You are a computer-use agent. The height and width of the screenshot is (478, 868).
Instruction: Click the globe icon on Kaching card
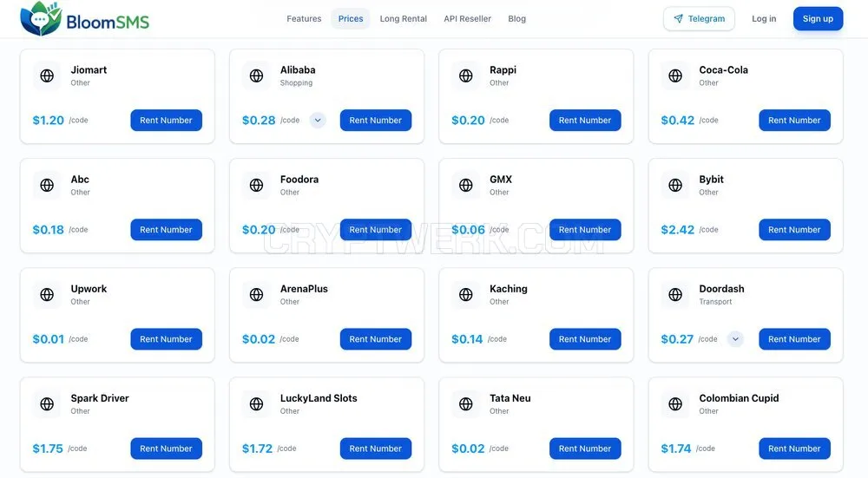466,295
